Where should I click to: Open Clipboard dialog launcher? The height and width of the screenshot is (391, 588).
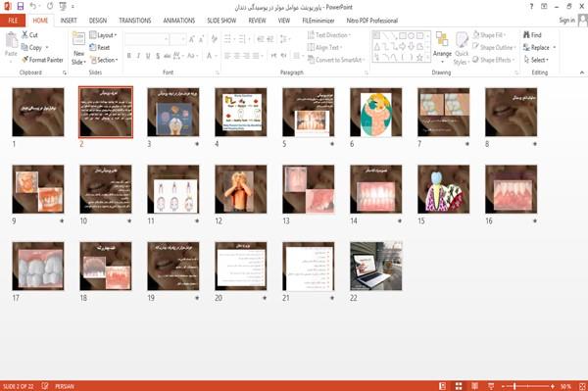click(x=65, y=73)
